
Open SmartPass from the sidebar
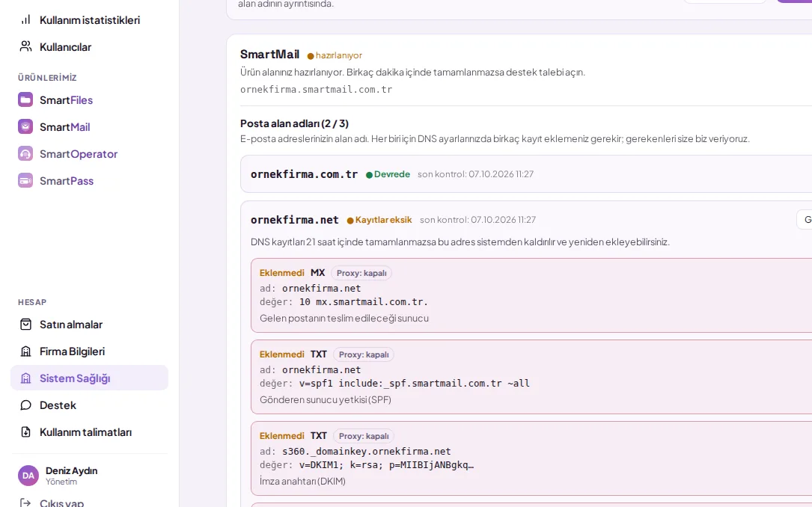point(89,180)
